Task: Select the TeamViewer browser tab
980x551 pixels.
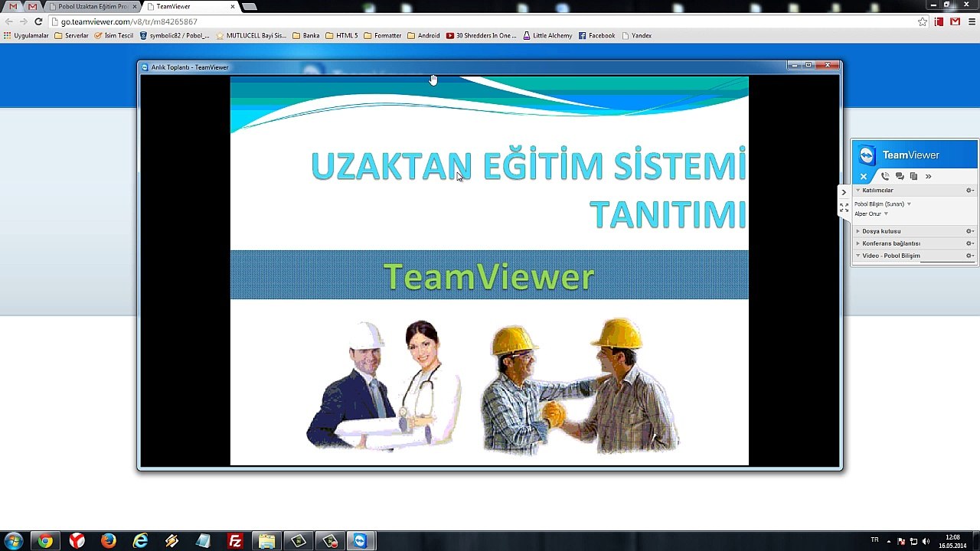Action: [188, 6]
